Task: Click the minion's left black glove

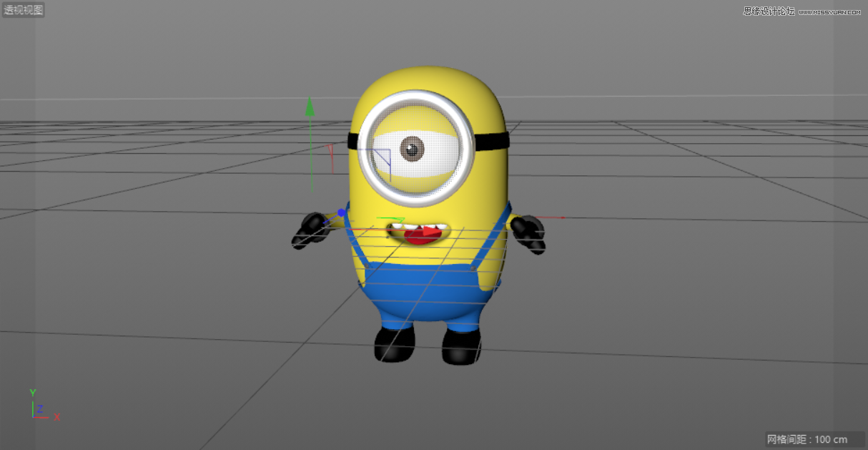Action: click(x=312, y=228)
